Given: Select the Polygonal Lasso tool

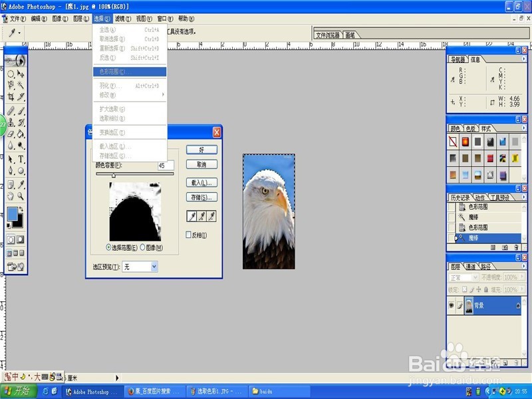Looking at the screenshot, I should tap(11, 85).
